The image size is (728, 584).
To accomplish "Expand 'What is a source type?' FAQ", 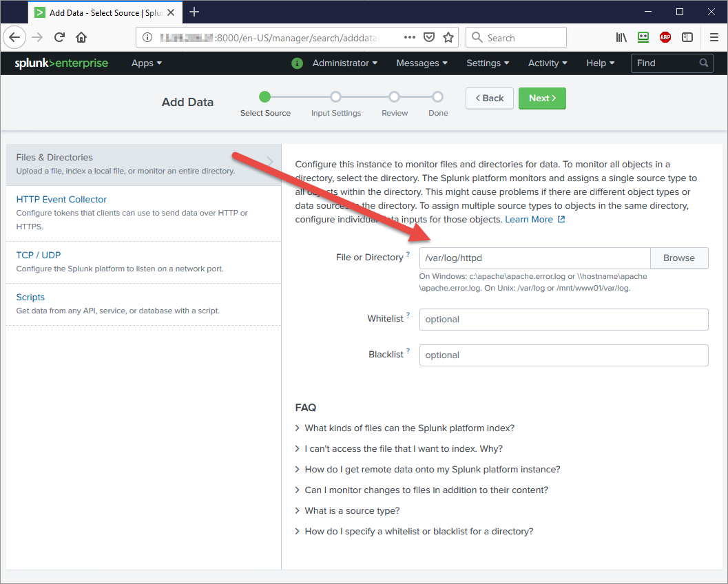I will tap(347, 510).
